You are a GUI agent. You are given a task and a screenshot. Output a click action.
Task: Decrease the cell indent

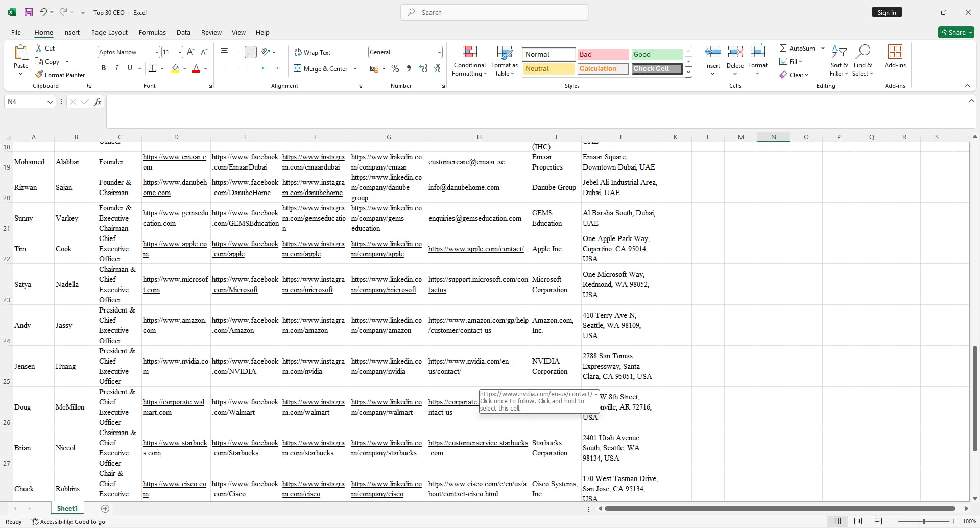266,68
